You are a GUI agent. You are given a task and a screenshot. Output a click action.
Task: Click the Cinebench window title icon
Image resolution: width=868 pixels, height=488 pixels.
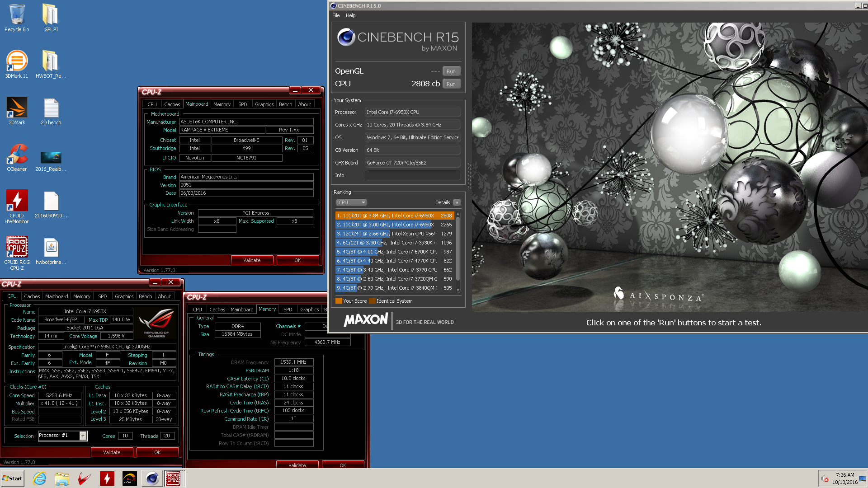point(333,6)
